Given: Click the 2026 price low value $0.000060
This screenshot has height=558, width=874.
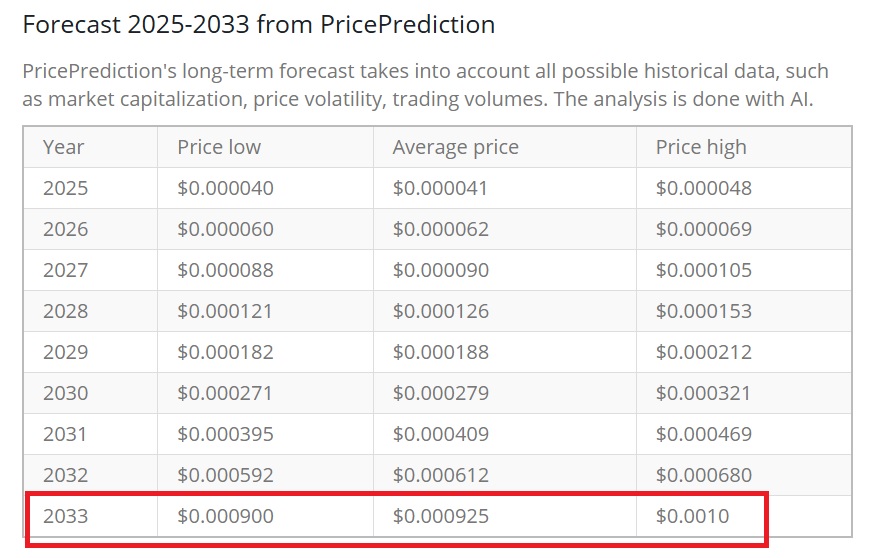Looking at the screenshot, I should (225, 229).
